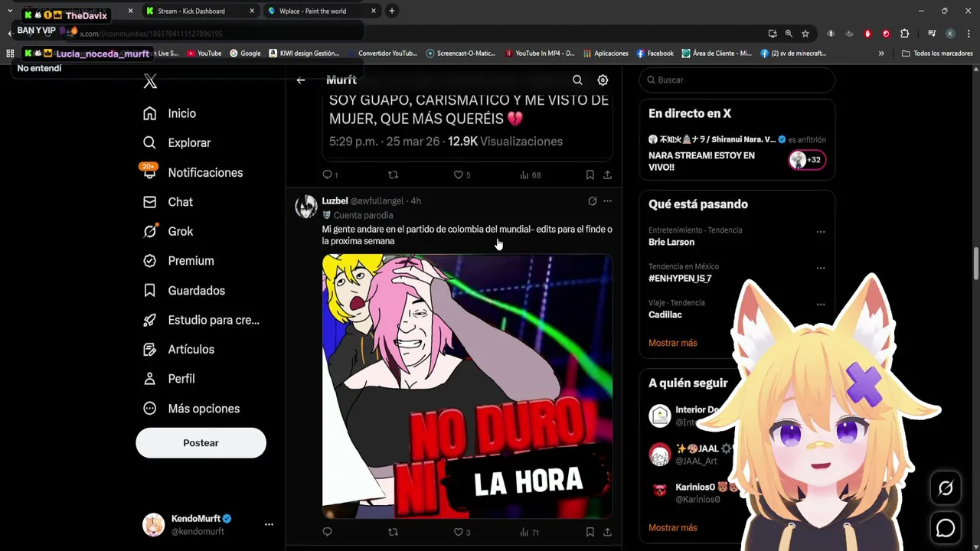980x551 pixels.
Task: Bookmark Luzbel's post
Action: pyautogui.click(x=590, y=532)
